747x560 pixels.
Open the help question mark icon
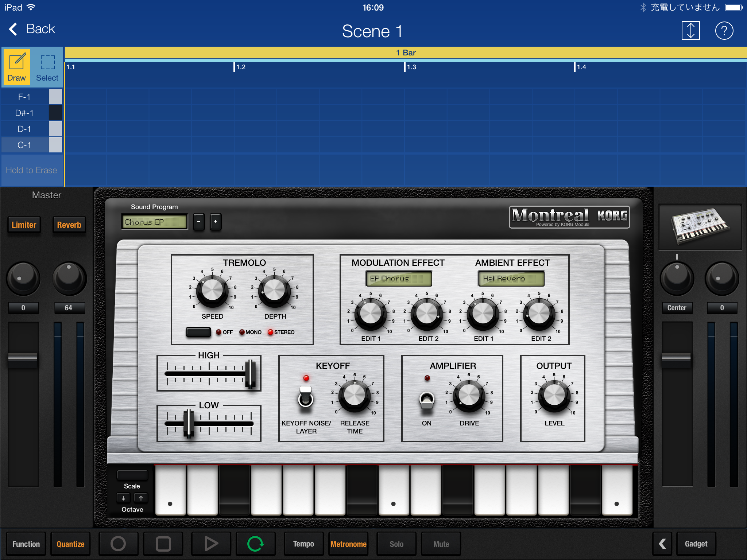click(724, 31)
